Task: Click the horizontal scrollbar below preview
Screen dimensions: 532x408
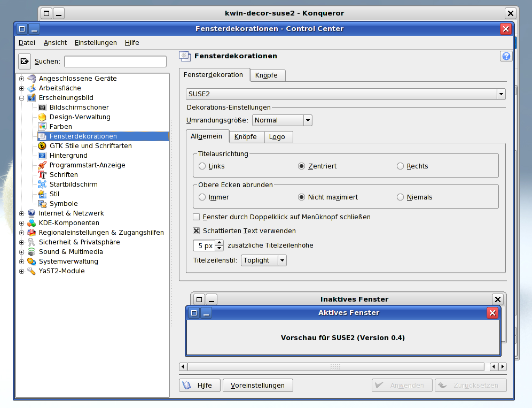Action: [x=335, y=366]
